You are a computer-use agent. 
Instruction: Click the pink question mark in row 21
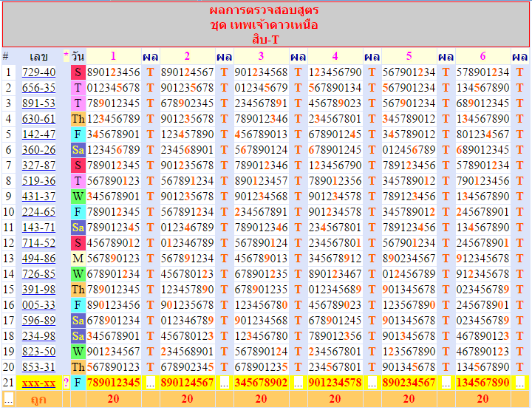(x=66, y=383)
